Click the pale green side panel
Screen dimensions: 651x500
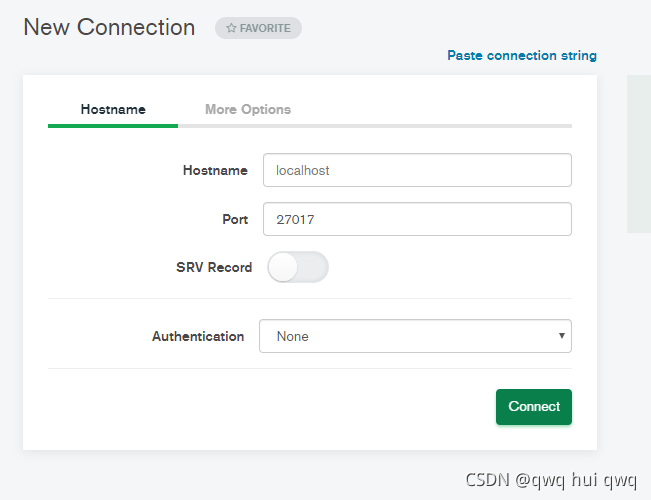click(x=639, y=154)
